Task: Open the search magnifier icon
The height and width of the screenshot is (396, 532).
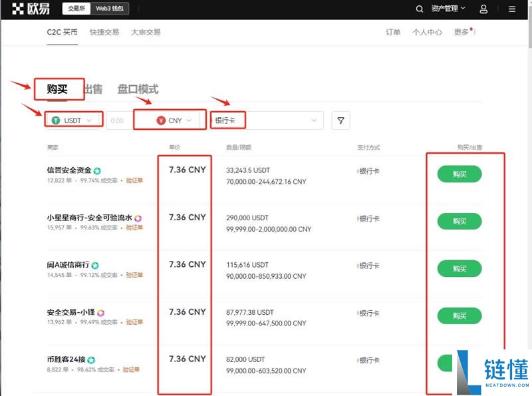Action: point(419,9)
